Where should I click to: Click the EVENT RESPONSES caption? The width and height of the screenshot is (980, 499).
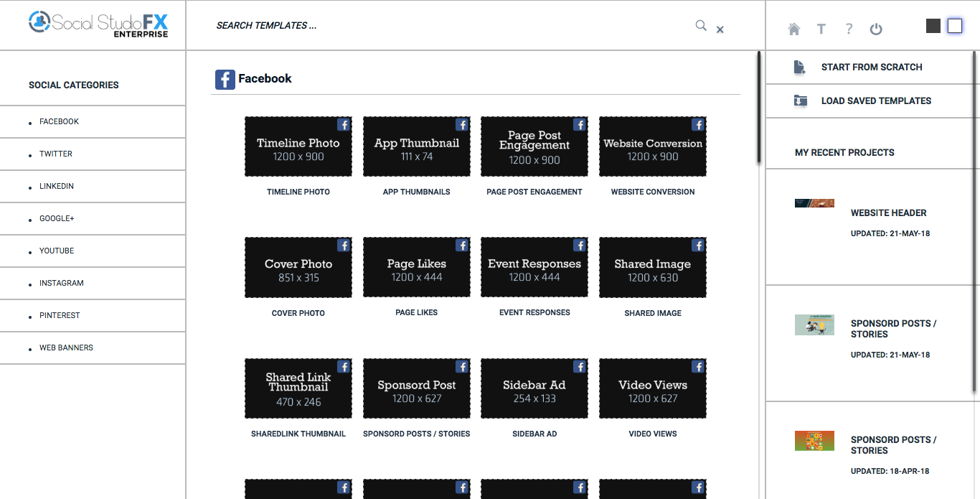click(x=534, y=313)
